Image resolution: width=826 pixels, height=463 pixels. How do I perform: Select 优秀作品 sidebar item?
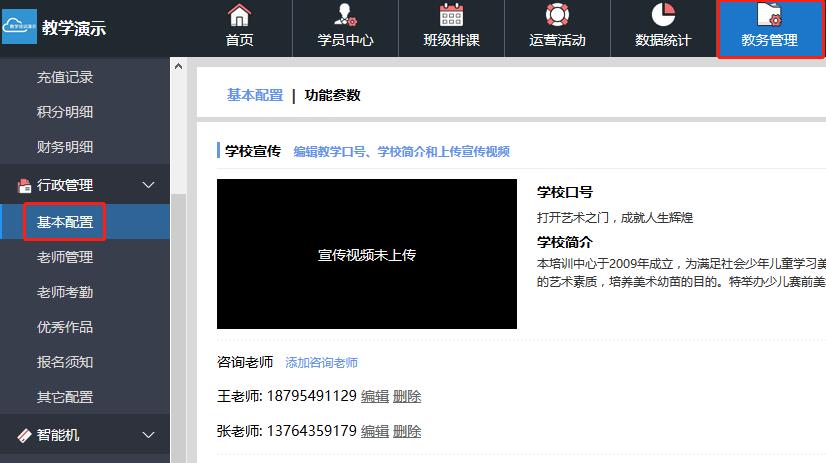[x=65, y=327]
